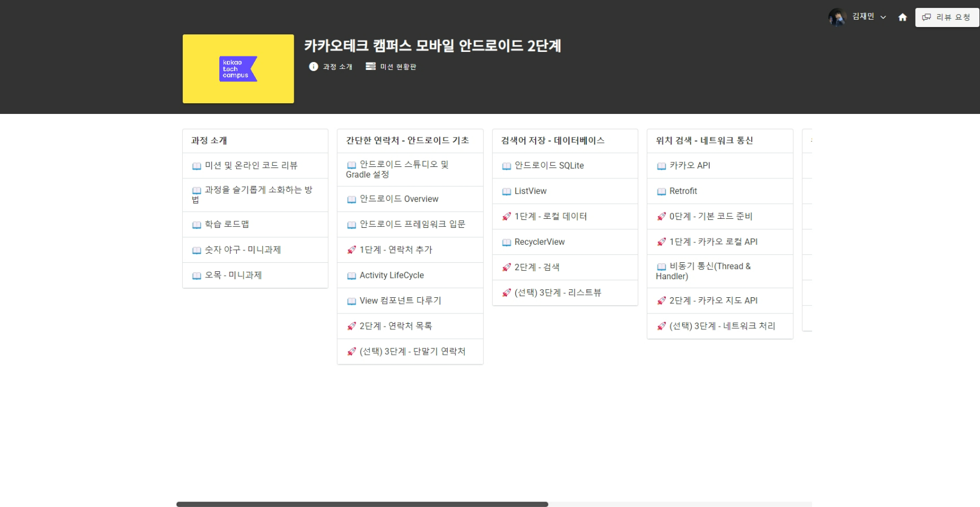This screenshot has height=507, width=980.
Task: Open (선택) 3단계 - 리스트뷰 mission
Action: tap(565, 293)
